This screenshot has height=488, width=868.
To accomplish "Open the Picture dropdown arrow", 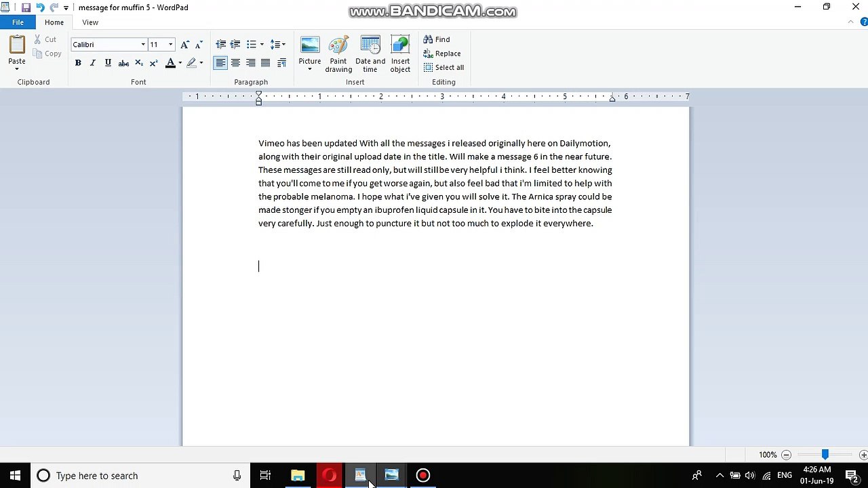I will coord(310,69).
